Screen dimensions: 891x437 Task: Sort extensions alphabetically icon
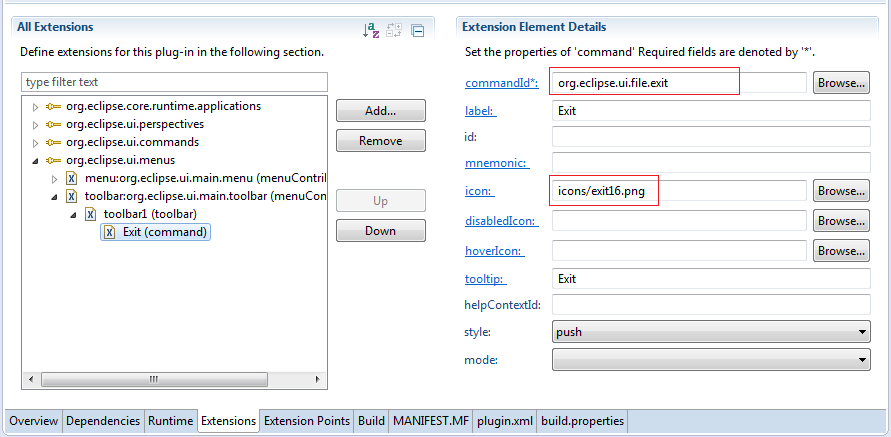pos(370,30)
